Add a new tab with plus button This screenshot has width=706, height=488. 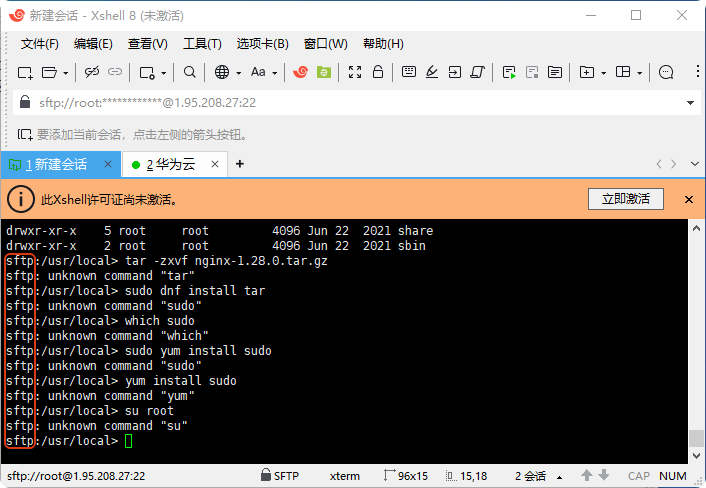coord(240,164)
